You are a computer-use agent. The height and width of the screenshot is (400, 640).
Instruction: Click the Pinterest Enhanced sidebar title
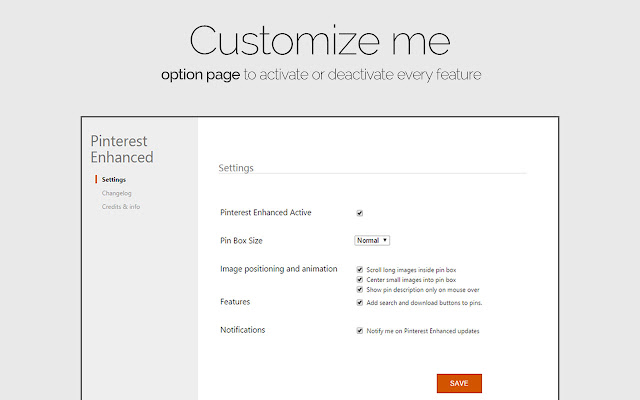click(122, 149)
